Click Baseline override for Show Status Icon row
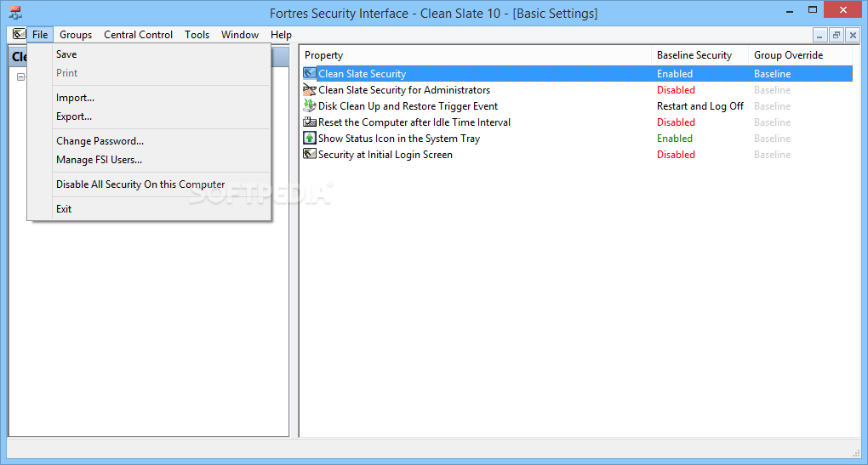Image resolution: width=868 pixels, height=465 pixels. coord(772,139)
